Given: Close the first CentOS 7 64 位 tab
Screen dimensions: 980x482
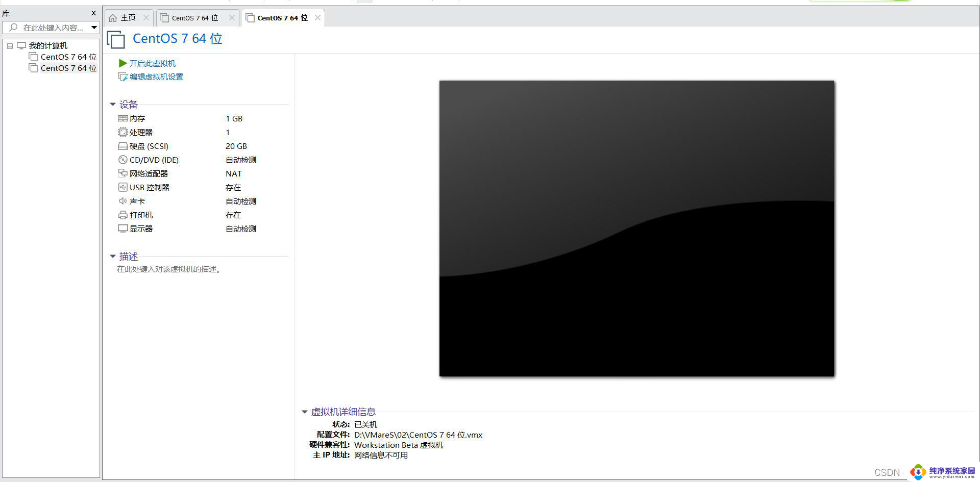Looking at the screenshot, I should [x=232, y=18].
